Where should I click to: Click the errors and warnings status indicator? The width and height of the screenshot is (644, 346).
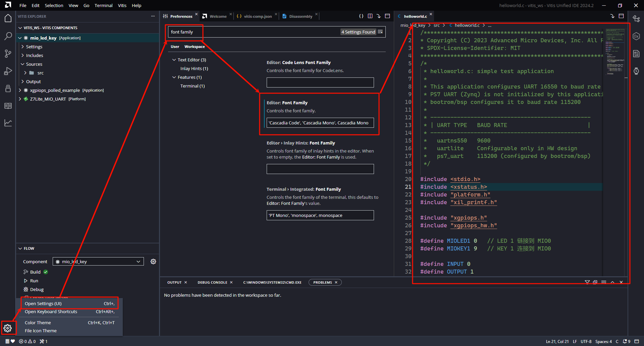[x=27, y=341]
